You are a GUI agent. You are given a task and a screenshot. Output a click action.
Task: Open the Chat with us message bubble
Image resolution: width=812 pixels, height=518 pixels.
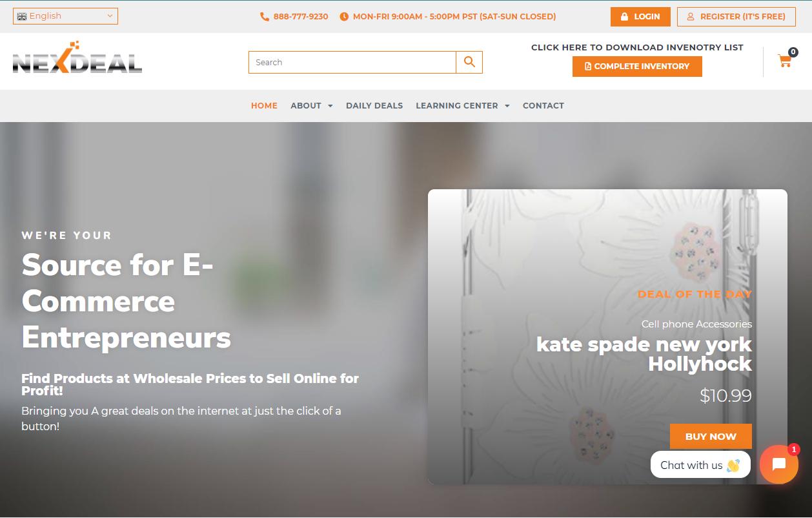(700, 464)
